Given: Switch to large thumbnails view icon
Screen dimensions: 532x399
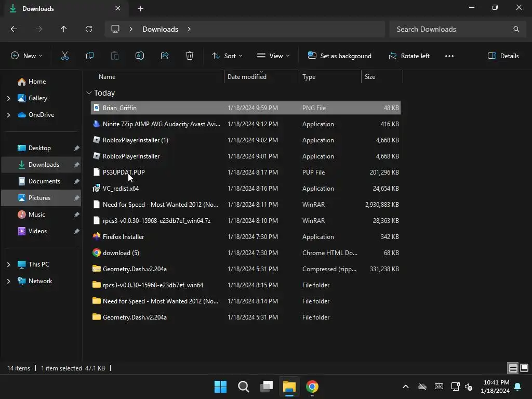Looking at the screenshot, I should coord(524,368).
